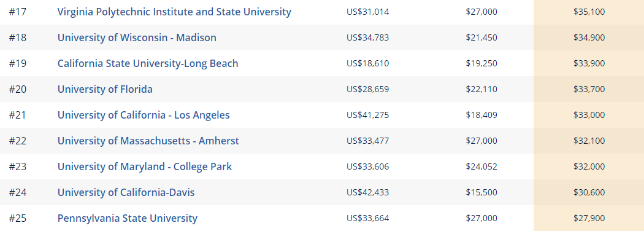Open University of California-Davis link
The height and width of the screenshot is (231, 644).
(126, 192)
